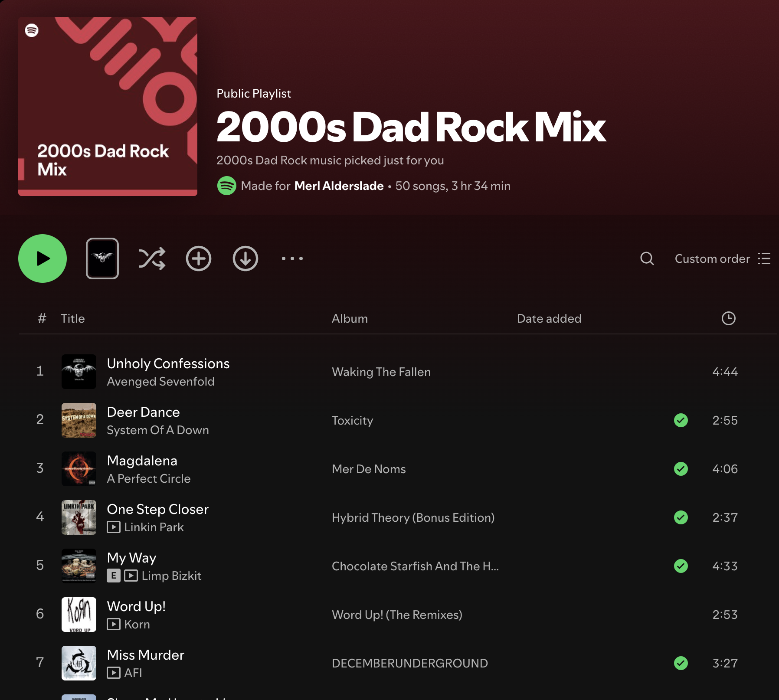Image resolution: width=779 pixels, height=700 pixels.
Task: Click the Spotify logo on playlist cover
Action: [32, 30]
